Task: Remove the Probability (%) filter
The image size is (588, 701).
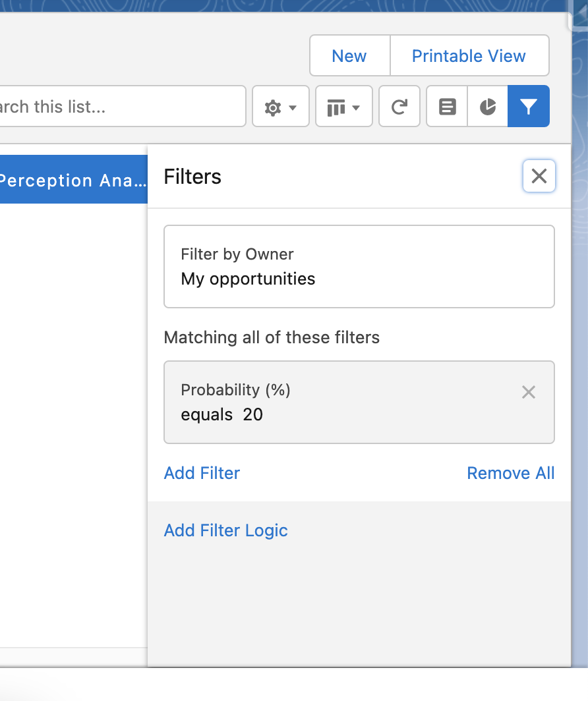Action: [x=529, y=393]
